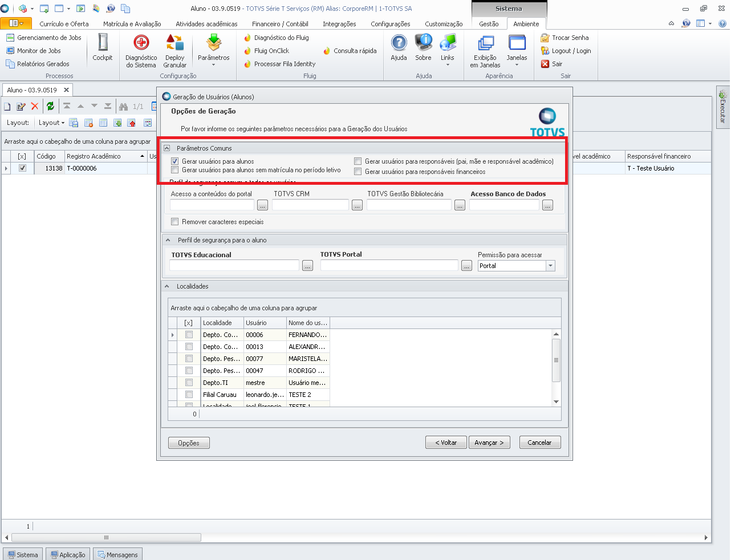Open Permissão para acessar Portal dropdown

[x=550, y=266]
